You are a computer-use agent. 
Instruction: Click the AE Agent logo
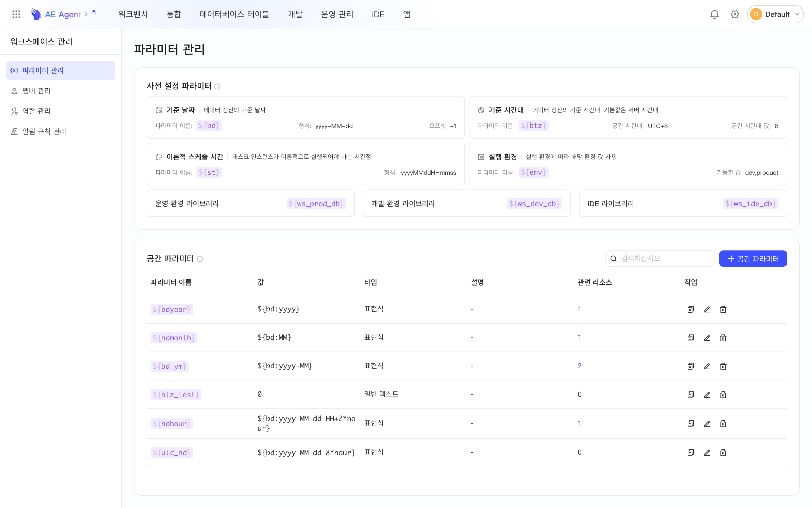(56, 14)
